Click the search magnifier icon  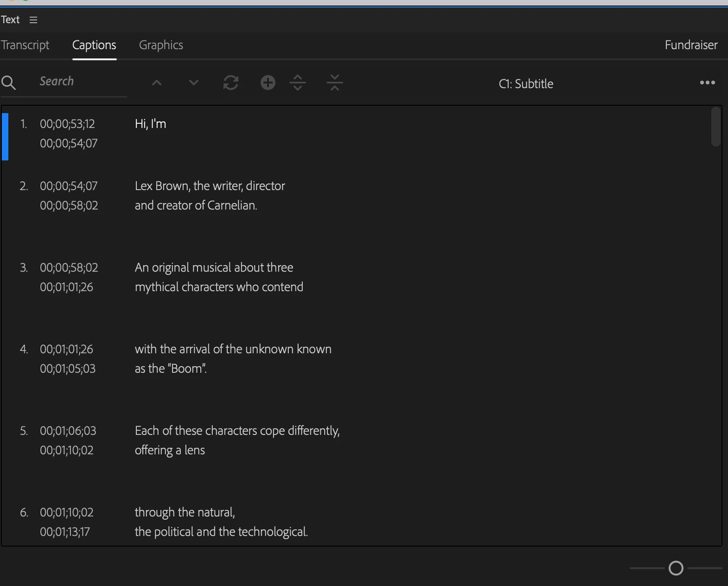[8, 83]
